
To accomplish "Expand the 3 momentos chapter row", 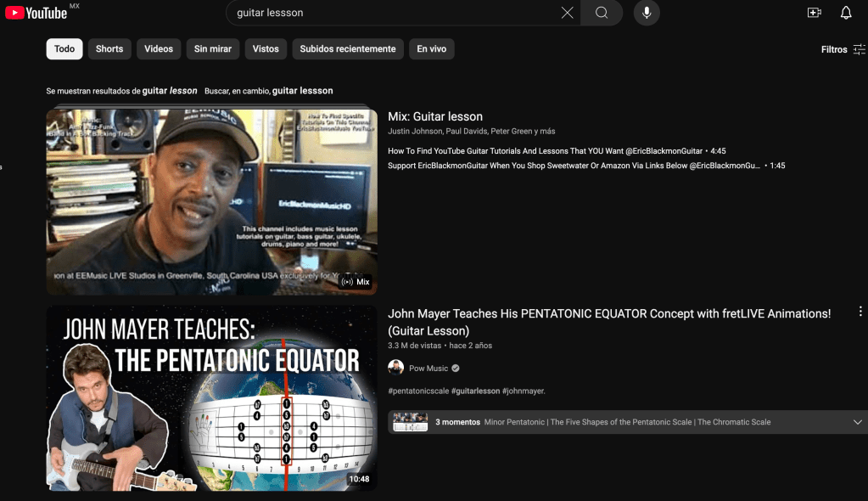I will [x=857, y=422].
